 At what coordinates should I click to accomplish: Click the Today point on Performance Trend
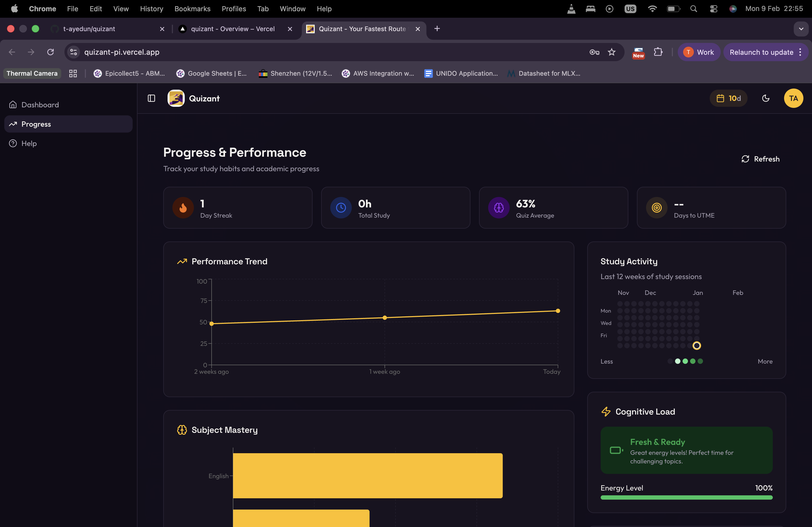tap(558, 311)
